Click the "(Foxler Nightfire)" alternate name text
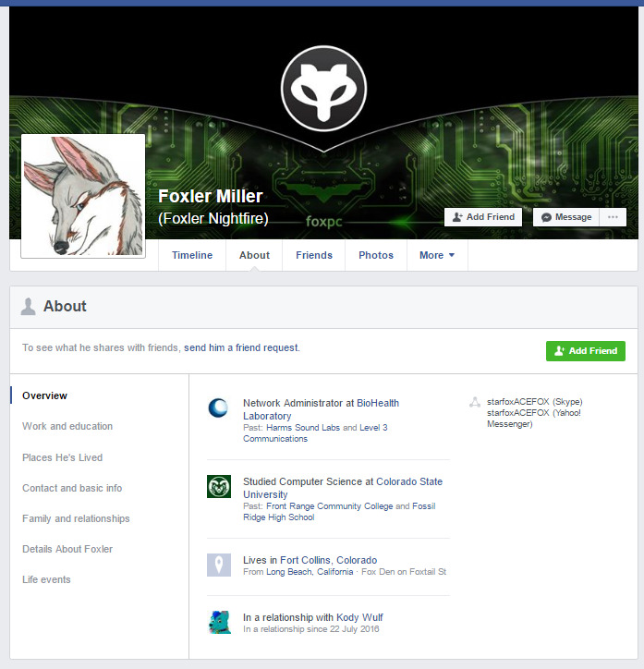 (213, 218)
